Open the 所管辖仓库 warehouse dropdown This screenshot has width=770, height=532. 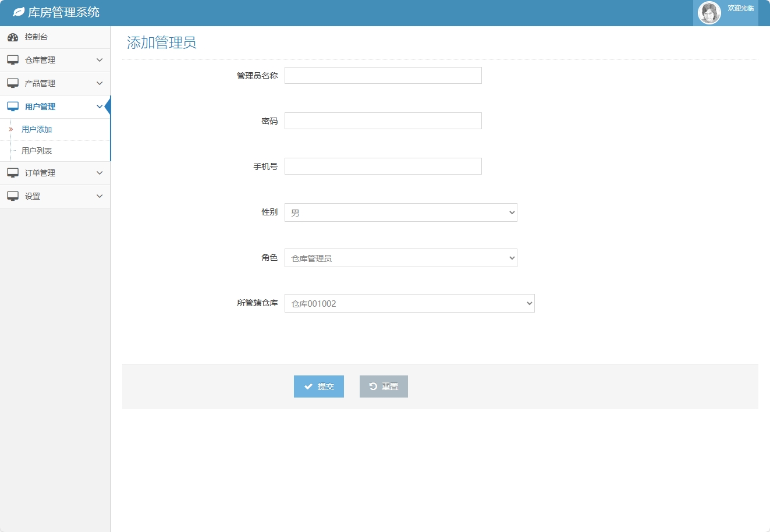(409, 303)
